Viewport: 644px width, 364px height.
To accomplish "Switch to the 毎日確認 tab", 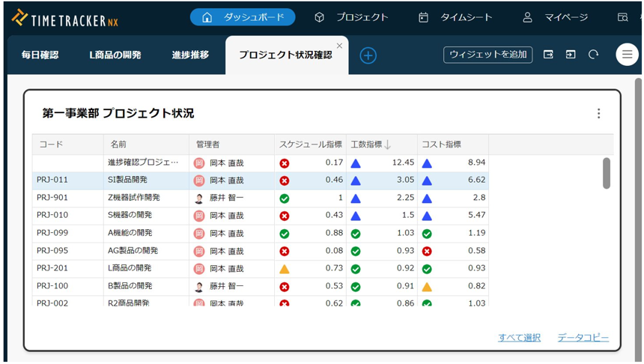I will [x=40, y=55].
